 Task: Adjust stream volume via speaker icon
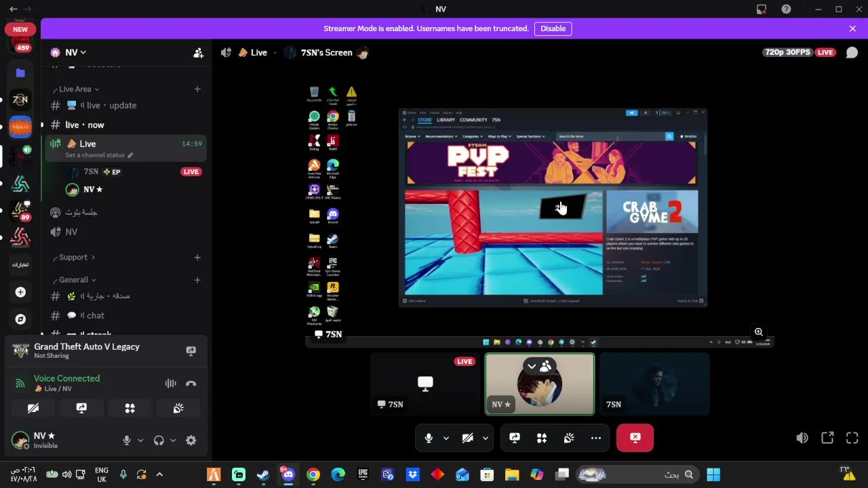coord(802,438)
